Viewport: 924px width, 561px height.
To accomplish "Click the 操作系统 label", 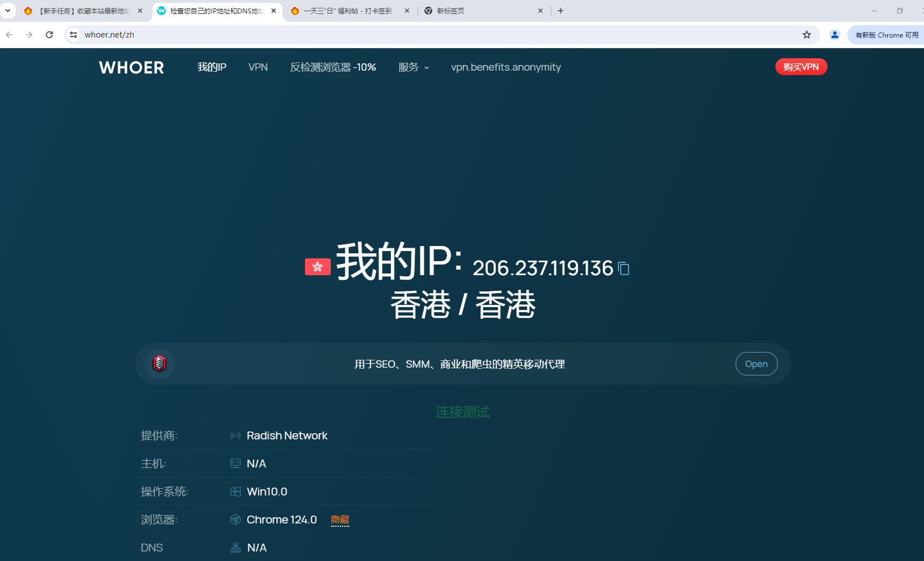I will pos(164,492).
